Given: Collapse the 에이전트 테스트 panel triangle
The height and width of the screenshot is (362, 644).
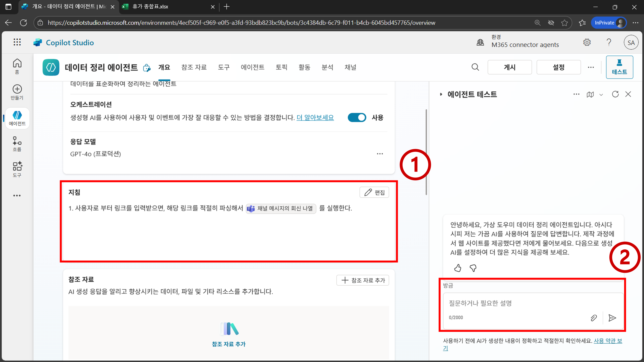Looking at the screenshot, I should 441,94.
